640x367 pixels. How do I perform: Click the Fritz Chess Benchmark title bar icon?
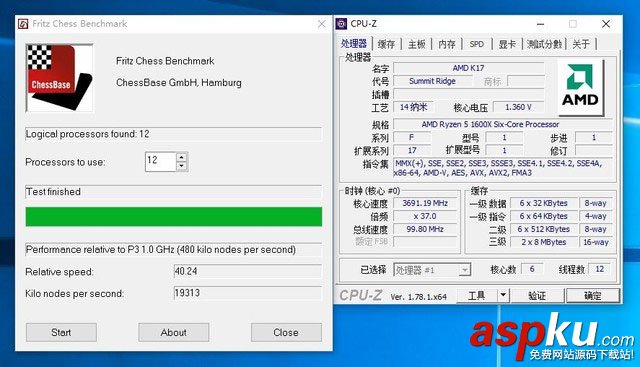pos(23,24)
